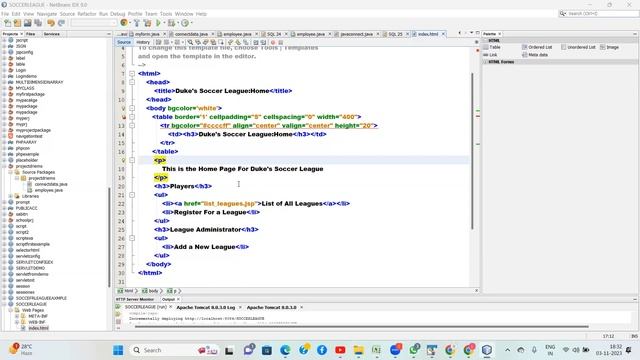Open Microsoft Edge from taskbar

click(x=285, y=350)
